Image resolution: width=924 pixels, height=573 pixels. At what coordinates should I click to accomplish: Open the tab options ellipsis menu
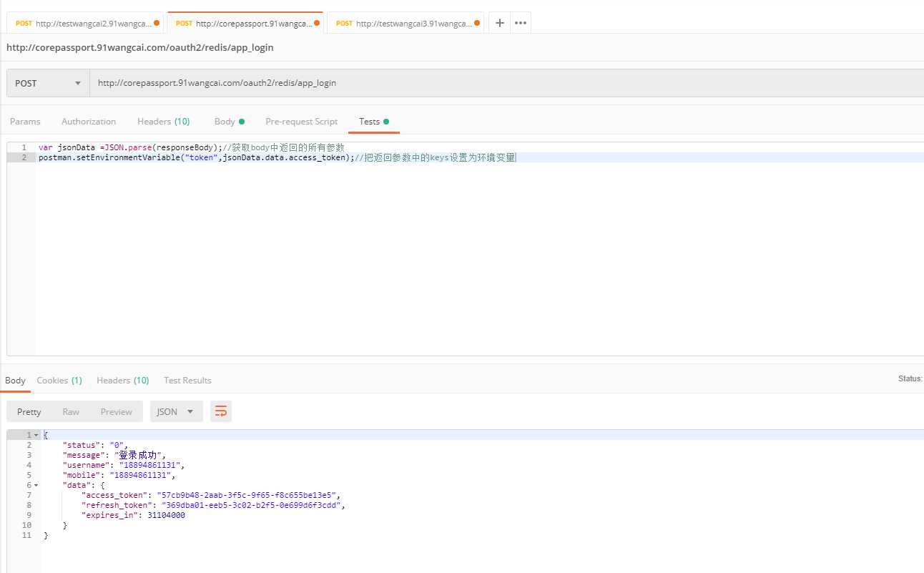(521, 23)
